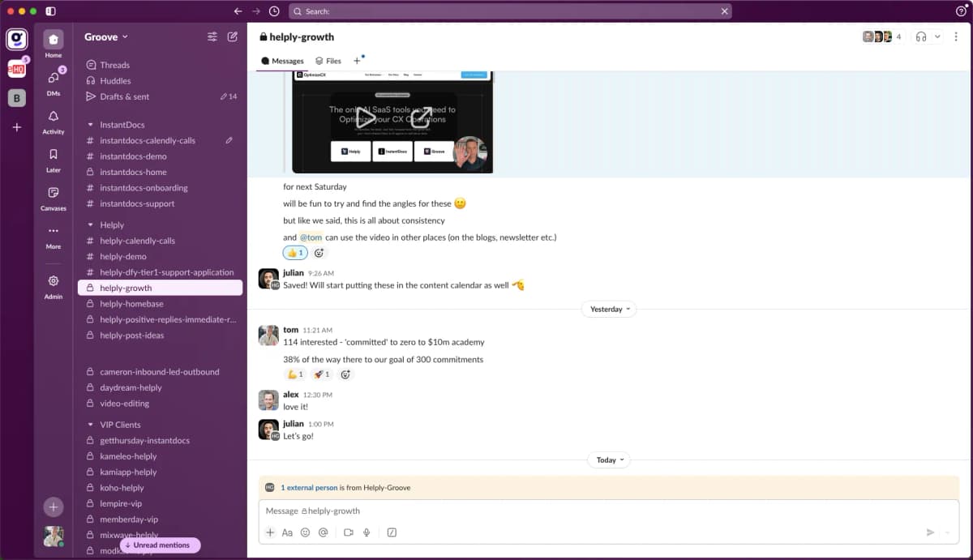Toggle the rocket reaction on tom's message
This screenshot has width=973, height=560.
click(322, 374)
